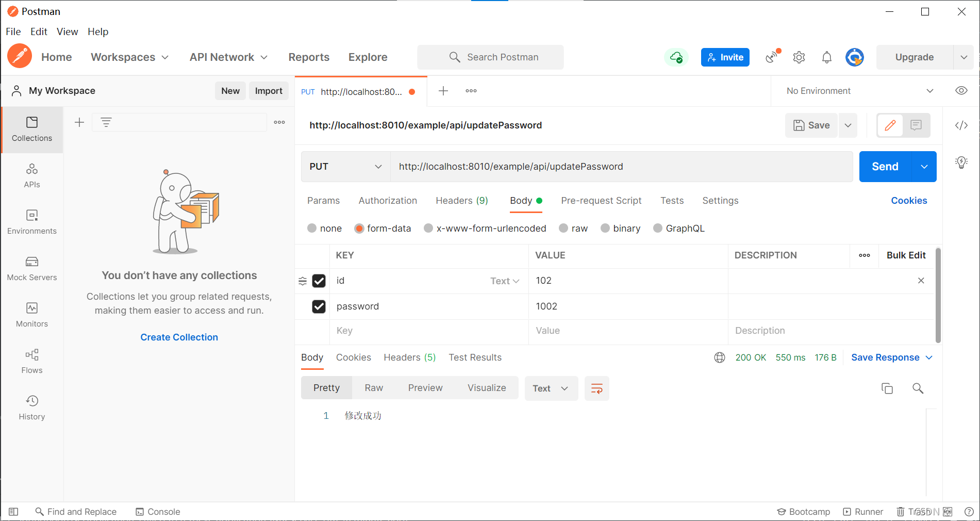Click the network globe icon in response
The width and height of the screenshot is (980, 521).
click(x=720, y=357)
